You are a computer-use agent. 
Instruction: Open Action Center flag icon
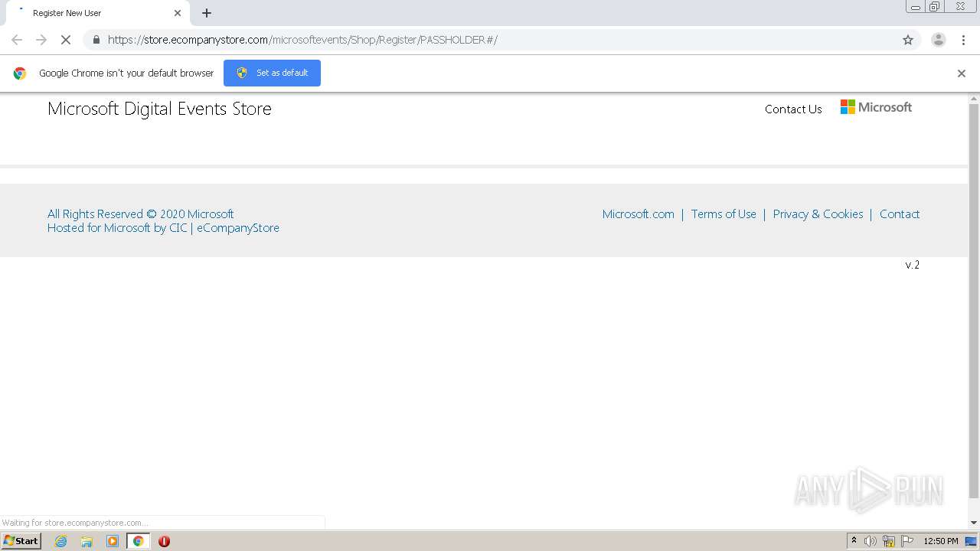click(x=907, y=541)
